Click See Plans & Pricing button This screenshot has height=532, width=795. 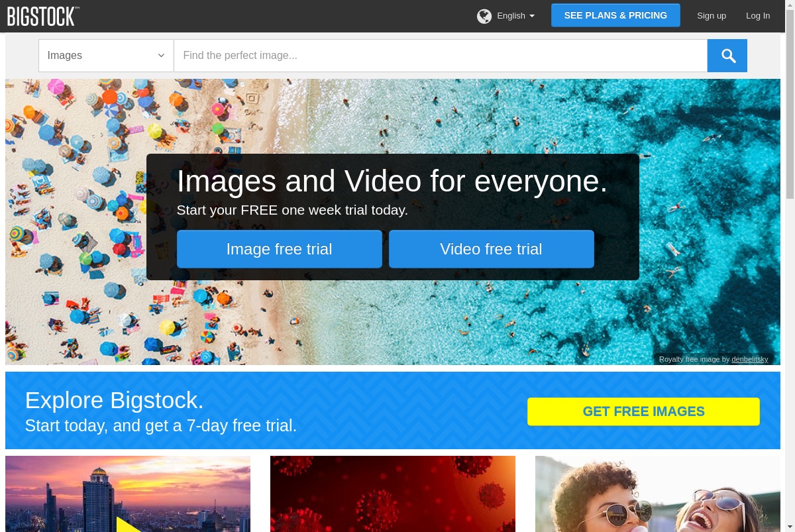615,15
